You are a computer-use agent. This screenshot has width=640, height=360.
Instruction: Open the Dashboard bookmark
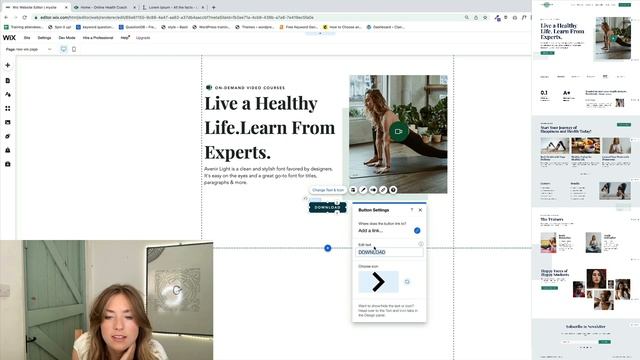(385, 27)
